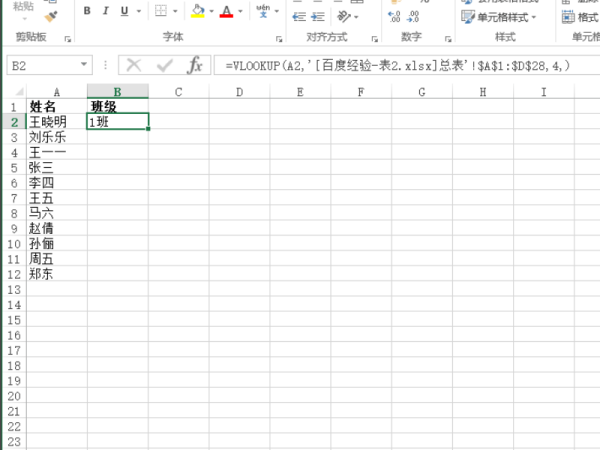Click cell containing 姓名
600x450 pixels.
[x=57, y=106]
